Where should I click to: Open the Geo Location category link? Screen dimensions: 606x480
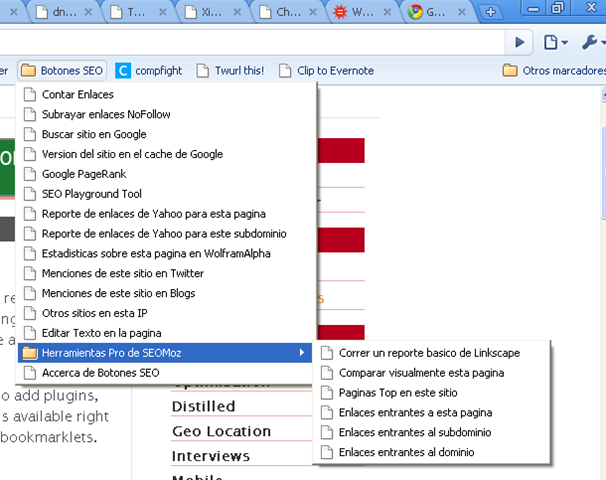(x=221, y=431)
